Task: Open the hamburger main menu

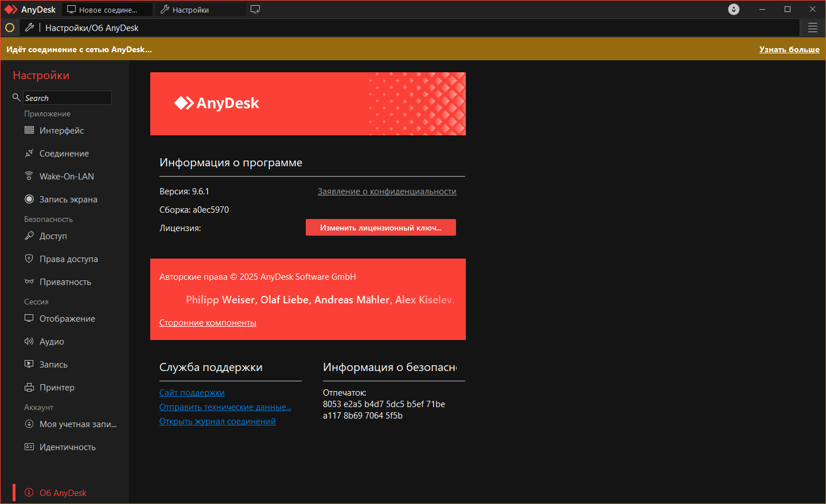Action: click(x=813, y=28)
